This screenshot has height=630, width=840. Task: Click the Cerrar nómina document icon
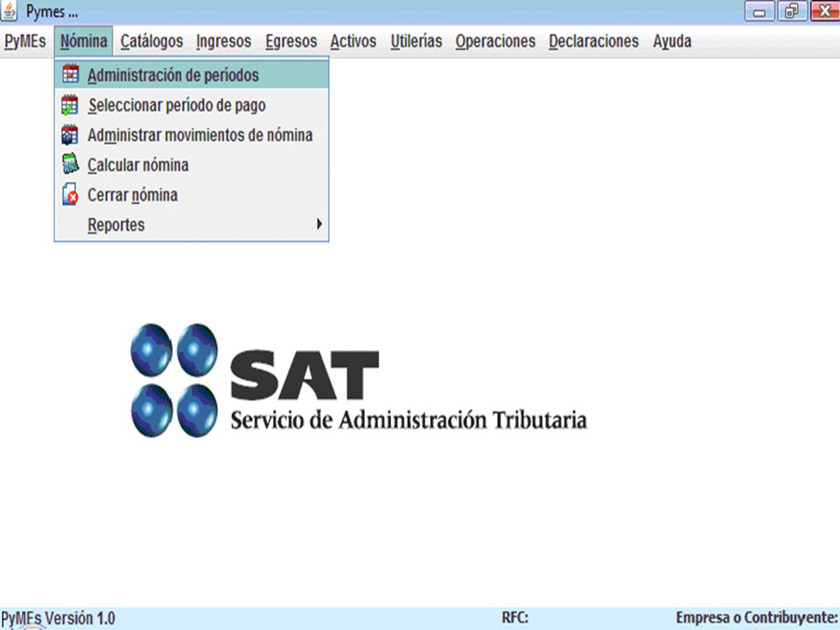pos(70,194)
